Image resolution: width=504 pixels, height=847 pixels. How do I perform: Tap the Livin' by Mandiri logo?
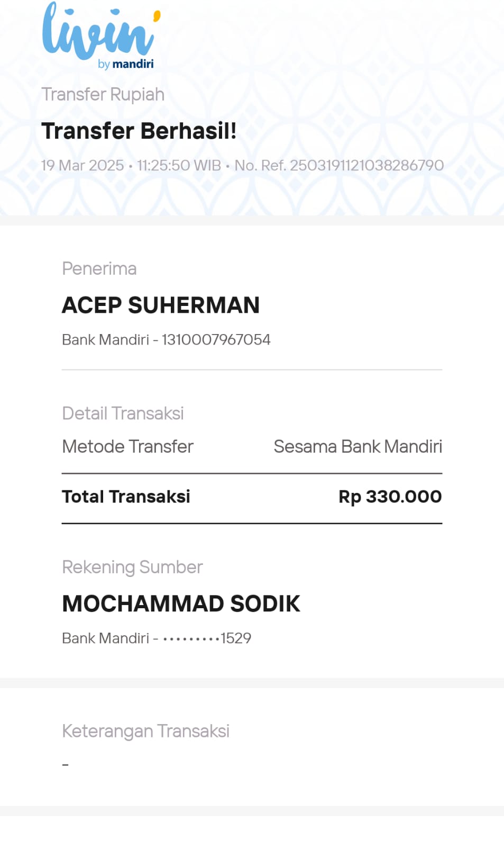pos(102,35)
